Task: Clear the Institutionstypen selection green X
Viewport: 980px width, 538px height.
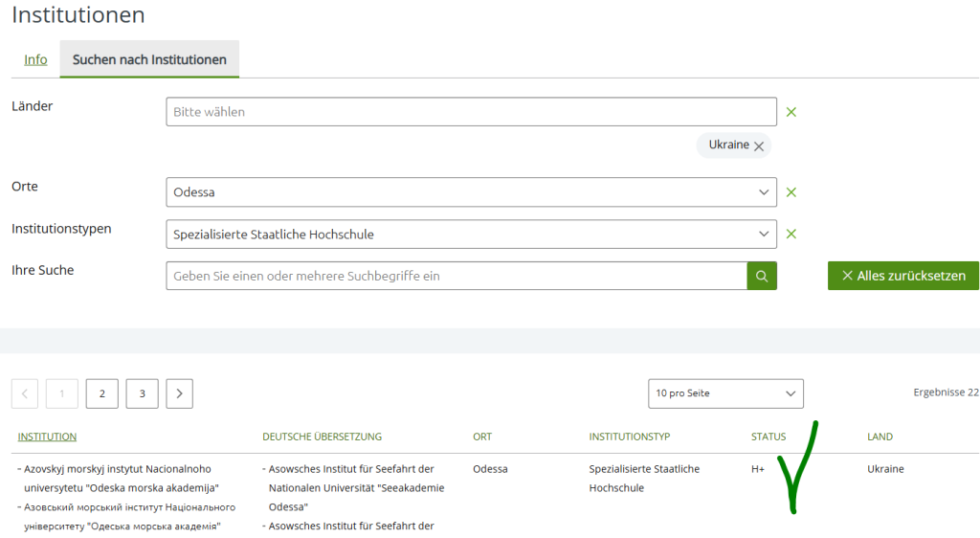Action: [791, 235]
